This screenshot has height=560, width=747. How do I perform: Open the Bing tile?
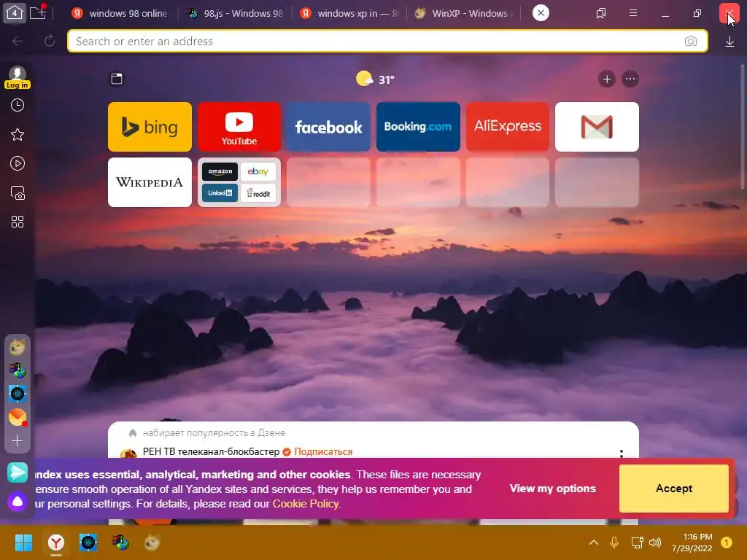coord(150,127)
